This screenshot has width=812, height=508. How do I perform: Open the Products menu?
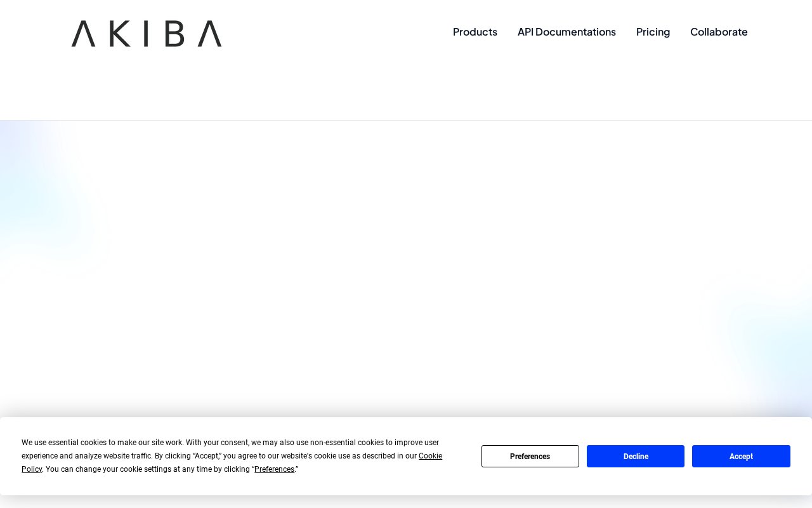(475, 32)
